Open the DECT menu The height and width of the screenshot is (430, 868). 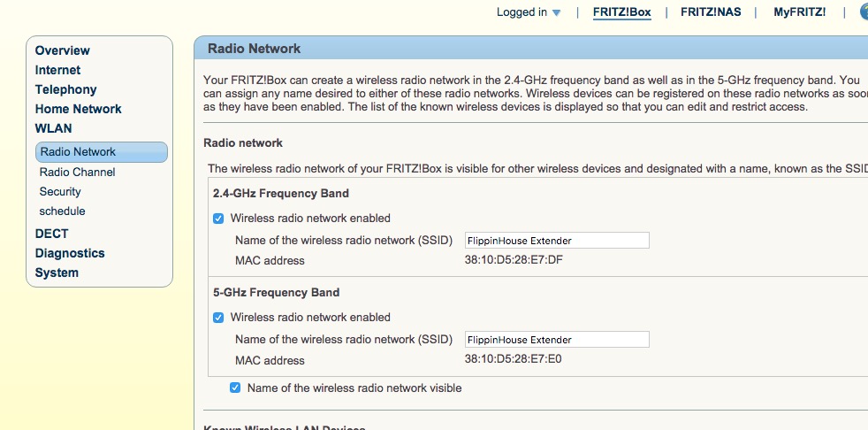pos(51,234)
